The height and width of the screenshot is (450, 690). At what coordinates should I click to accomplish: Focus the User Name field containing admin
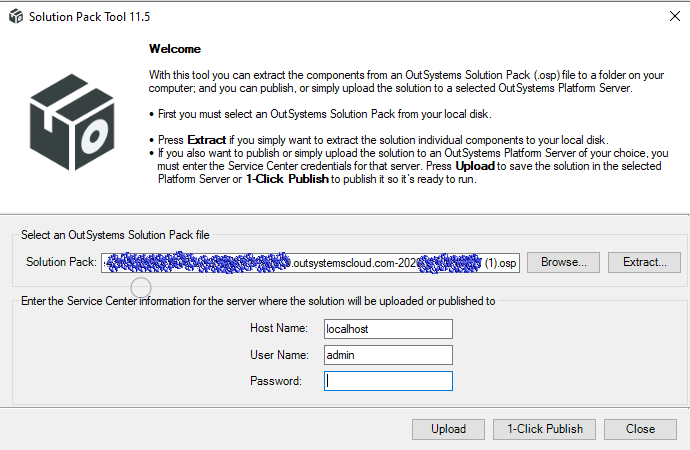pyautogui.click(x=388, y=355)
